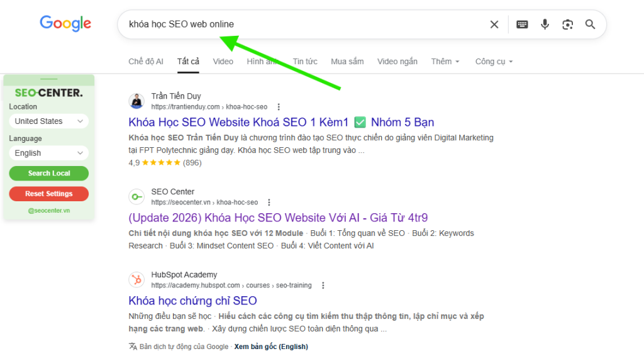
Task: Expand the Language dropdown showing English
Action: pos(49,153)
